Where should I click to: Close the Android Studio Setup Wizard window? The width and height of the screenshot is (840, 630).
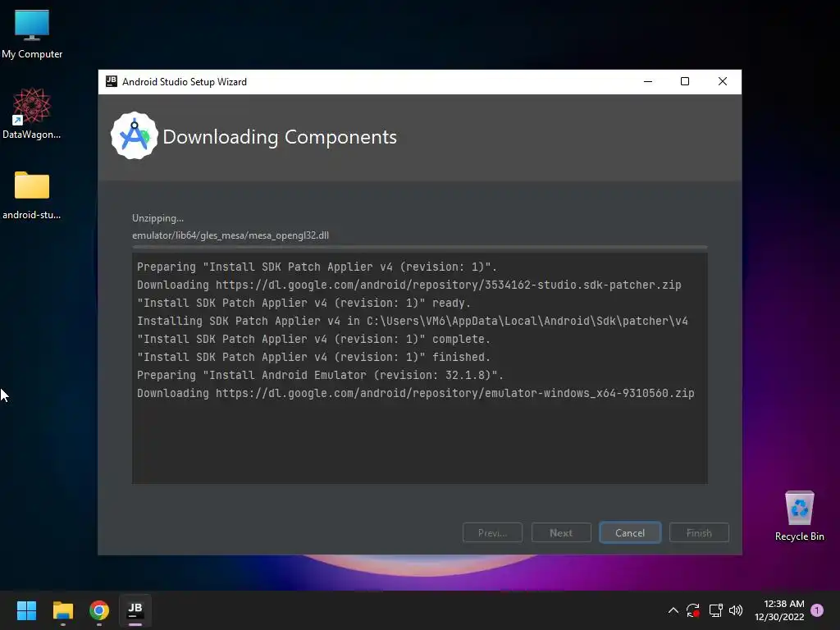(x=723, y=81)
